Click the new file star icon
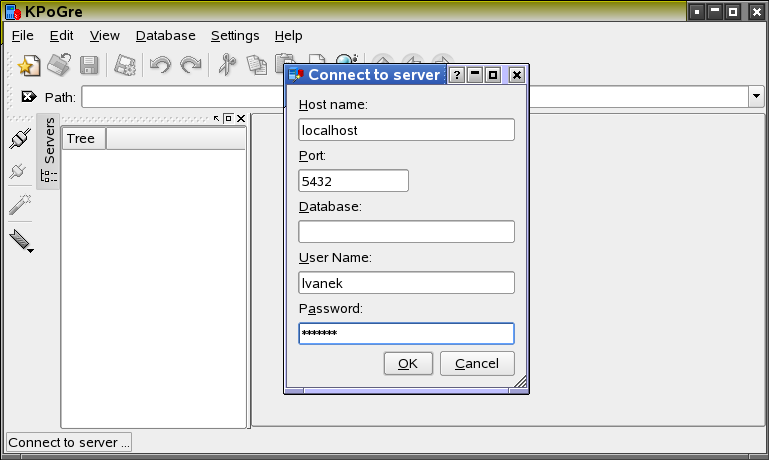 (29, 66)
